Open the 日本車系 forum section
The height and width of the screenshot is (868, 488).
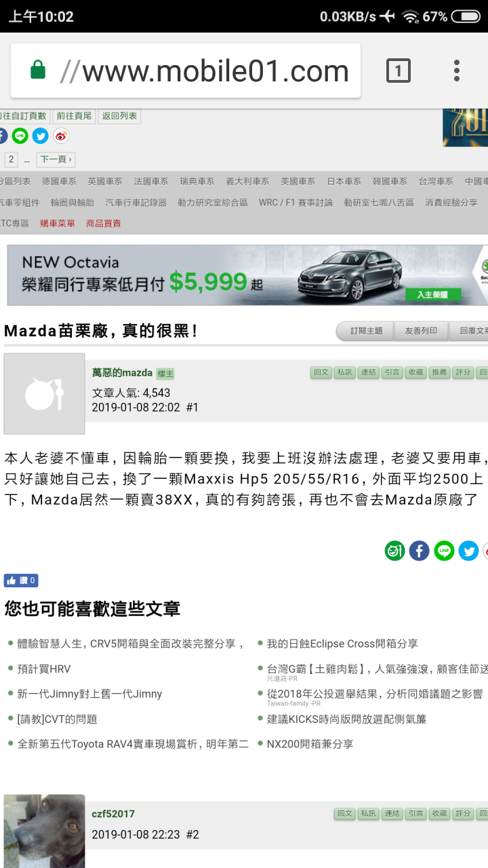[344, 182]
